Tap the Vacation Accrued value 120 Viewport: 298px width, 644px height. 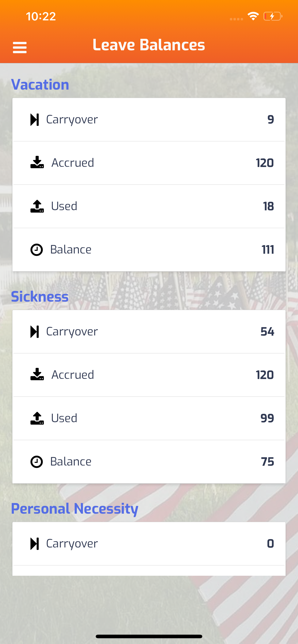pos(265,163)
